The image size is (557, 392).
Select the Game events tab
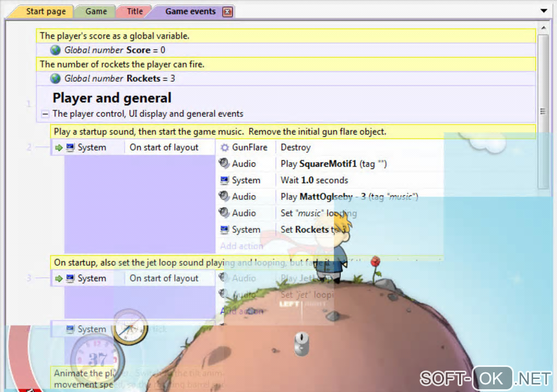(x=191, y=11)
